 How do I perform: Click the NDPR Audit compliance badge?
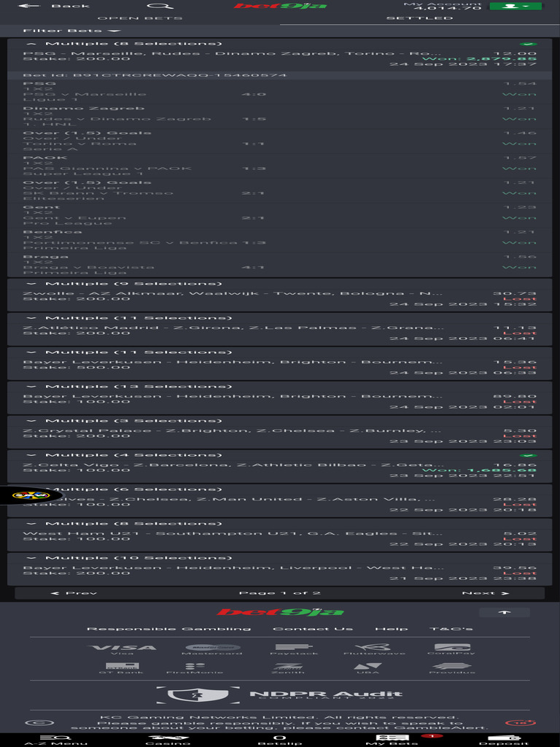[x=280, y=695]
